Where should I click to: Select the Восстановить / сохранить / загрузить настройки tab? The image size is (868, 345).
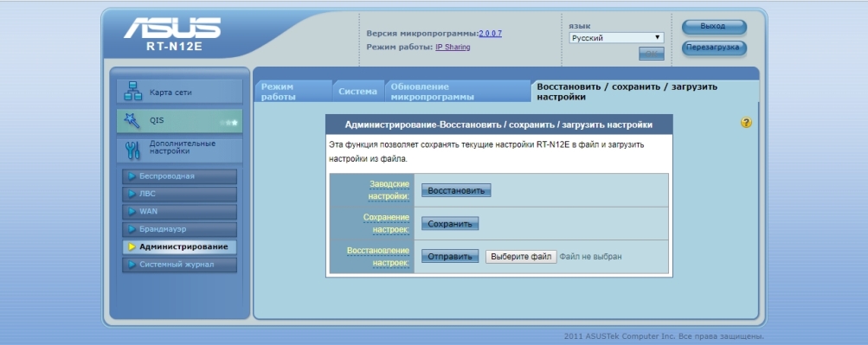coord(644,92)
